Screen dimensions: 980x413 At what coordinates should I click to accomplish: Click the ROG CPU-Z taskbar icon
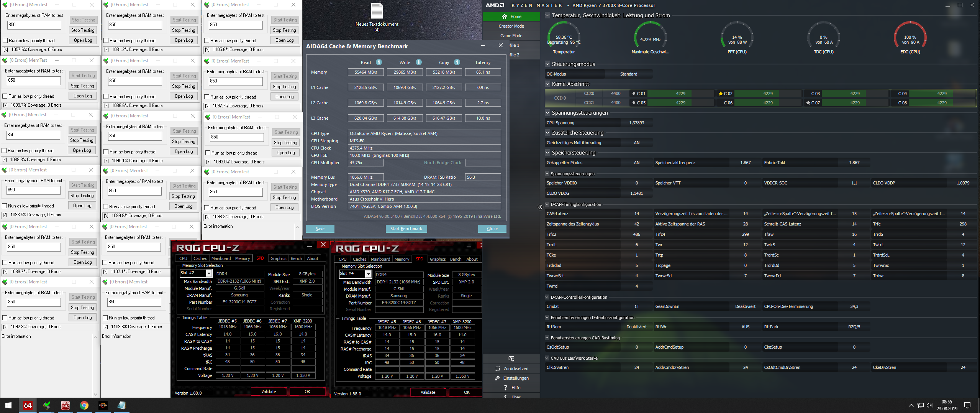coord(66,405)
